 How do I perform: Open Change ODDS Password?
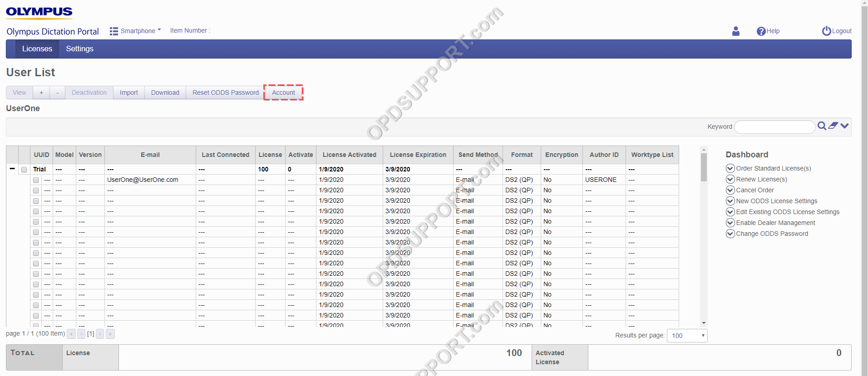point(767,234)
